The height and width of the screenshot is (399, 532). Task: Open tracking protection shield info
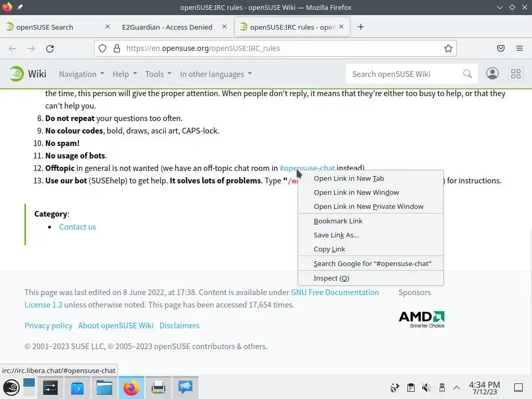102,48
